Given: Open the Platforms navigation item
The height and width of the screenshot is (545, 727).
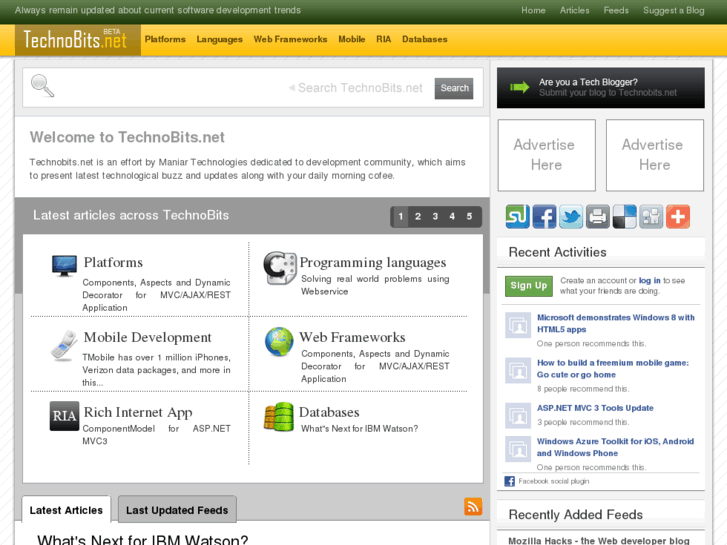Looking at the screenshot, I should (x=165, y=39).
